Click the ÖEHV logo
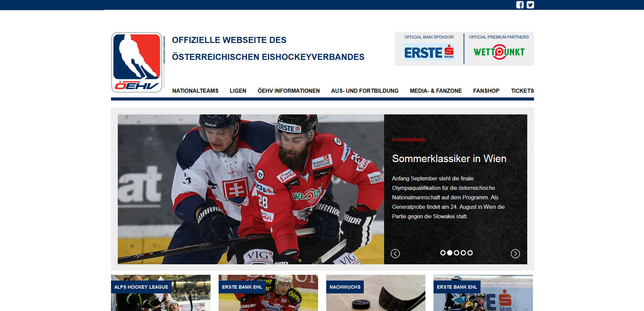The width and height of the screenshot is (644, 311). [137, 62]
